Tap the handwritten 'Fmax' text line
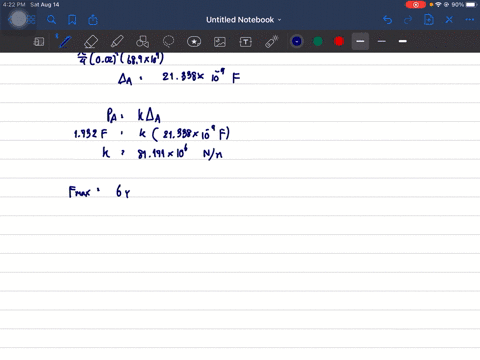 coord(99,192)
